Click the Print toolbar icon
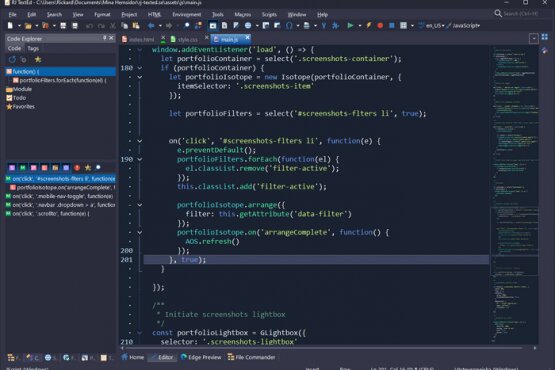The image size is (555, 370). [x=307, y=25]
